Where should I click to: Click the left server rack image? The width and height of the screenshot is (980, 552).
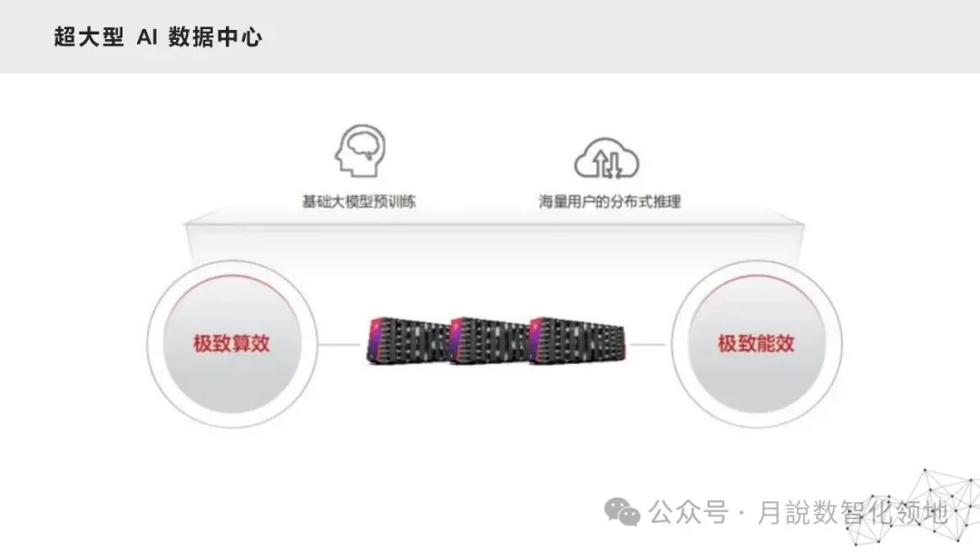[407, 340]
